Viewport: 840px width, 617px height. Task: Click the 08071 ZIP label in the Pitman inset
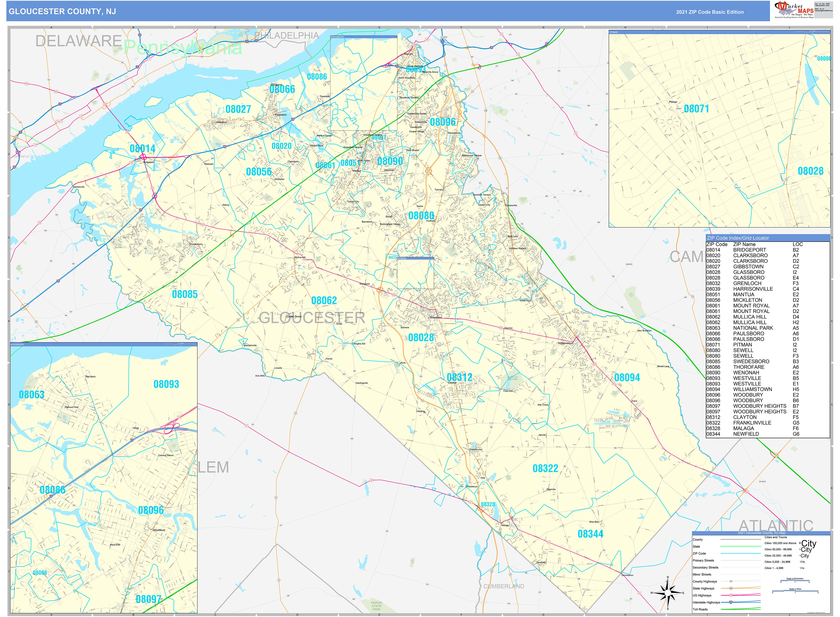point(697,109)
